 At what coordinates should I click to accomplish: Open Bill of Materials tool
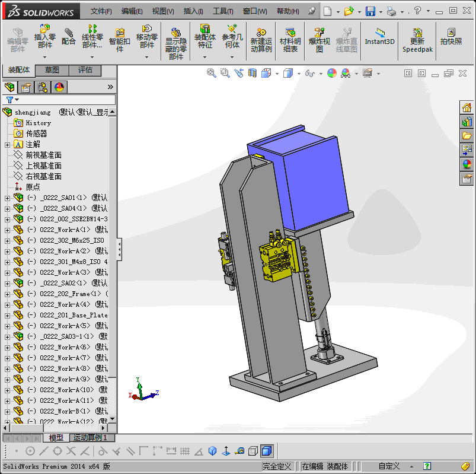(290, 40)
